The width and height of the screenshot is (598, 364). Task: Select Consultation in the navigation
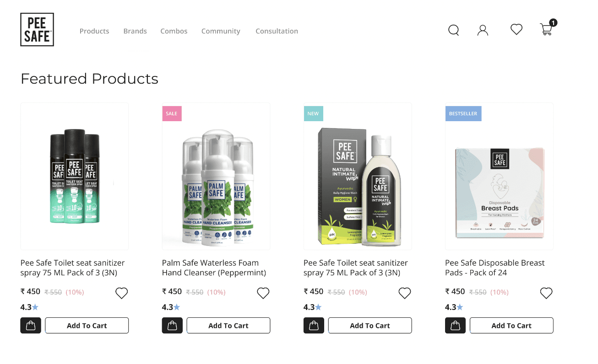277,31
